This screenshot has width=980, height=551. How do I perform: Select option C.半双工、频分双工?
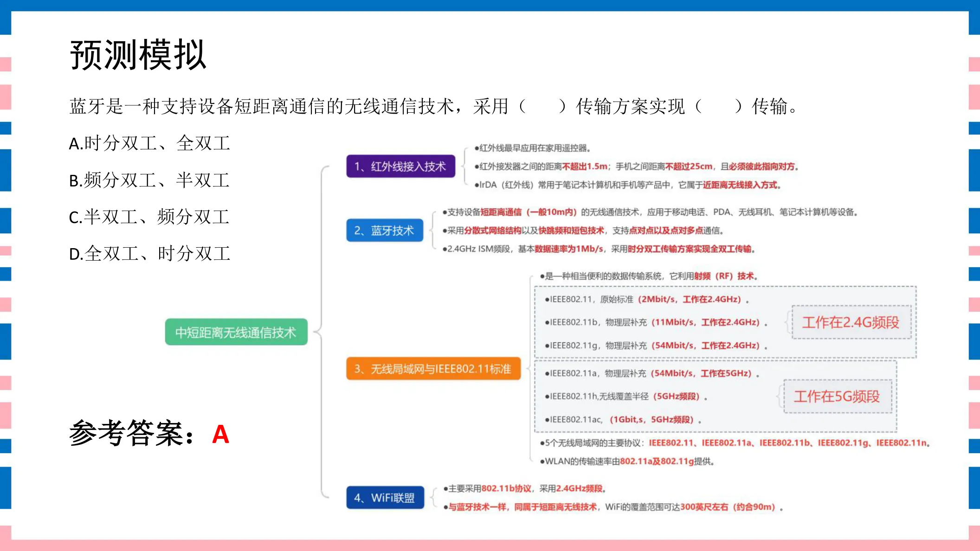tap(149, 217)
